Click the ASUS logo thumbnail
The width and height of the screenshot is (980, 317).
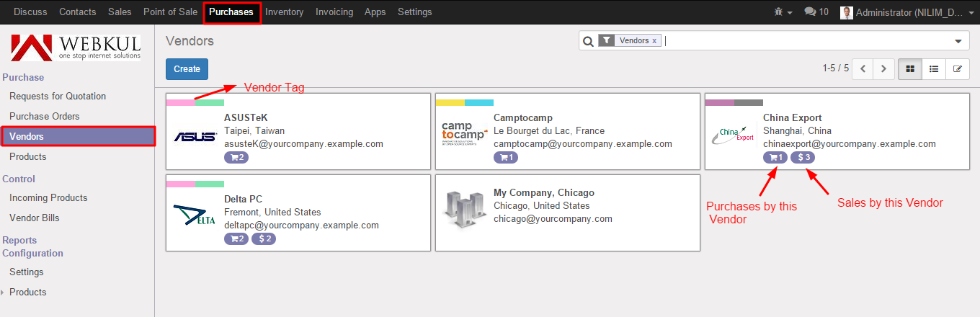pos(195,136)
